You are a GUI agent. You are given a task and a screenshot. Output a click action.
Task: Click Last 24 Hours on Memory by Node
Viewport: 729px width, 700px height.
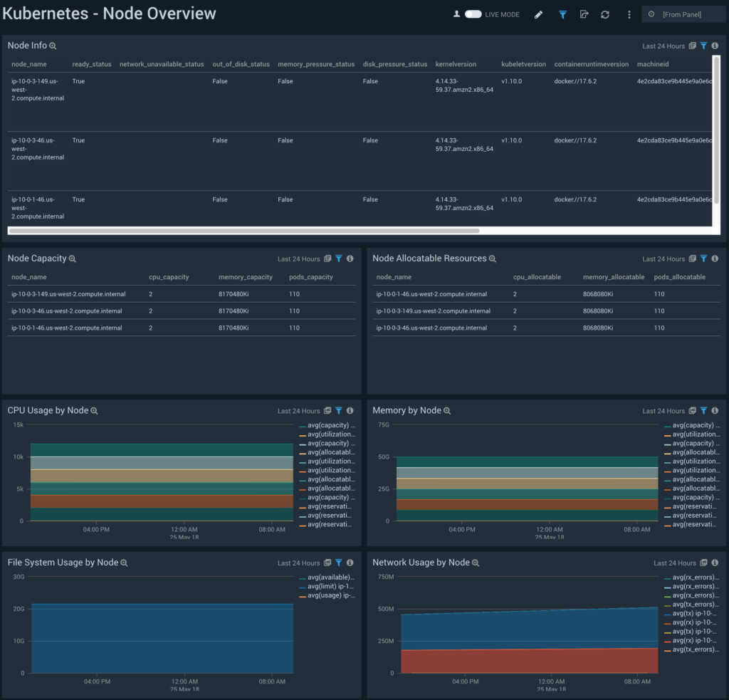[664, 411]
